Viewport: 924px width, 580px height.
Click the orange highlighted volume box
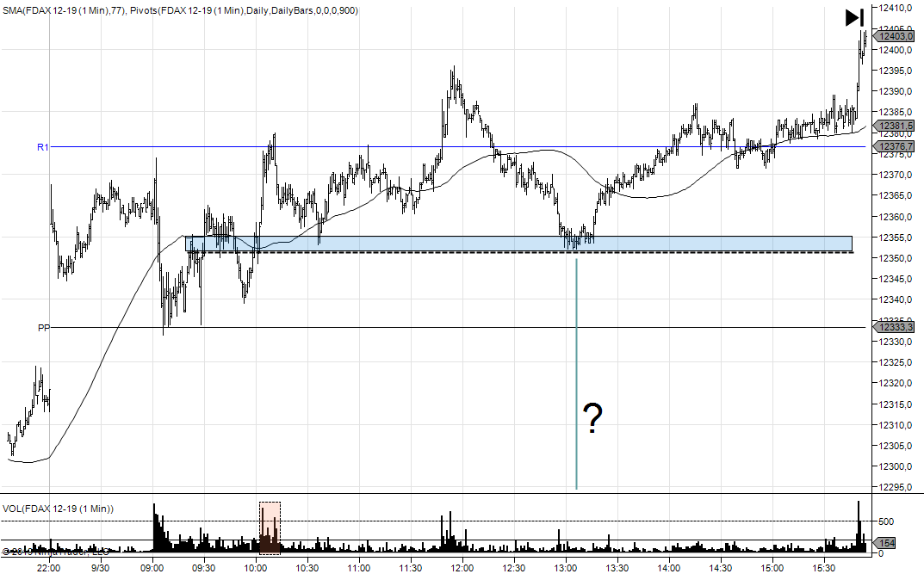(x=270, y=527)
